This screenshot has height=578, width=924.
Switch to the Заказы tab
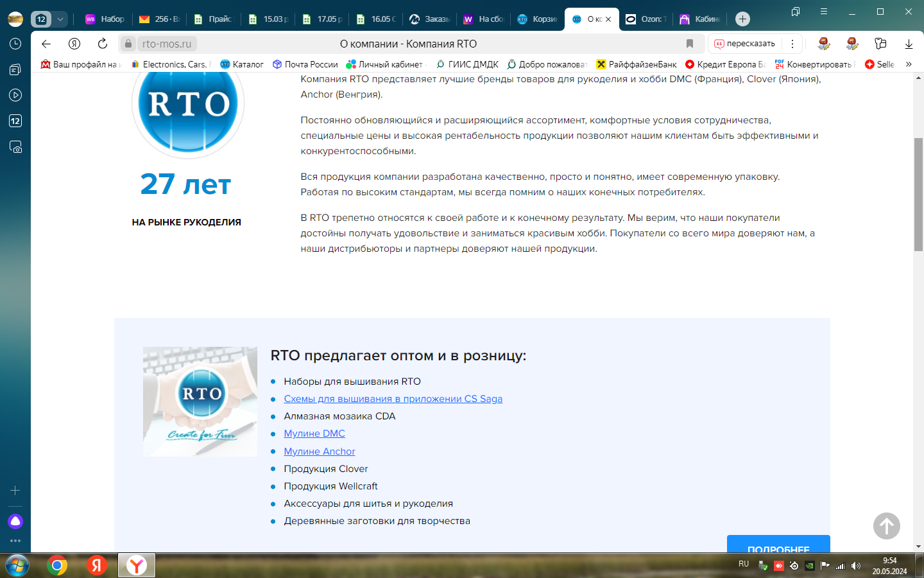[x=429, y=19]
